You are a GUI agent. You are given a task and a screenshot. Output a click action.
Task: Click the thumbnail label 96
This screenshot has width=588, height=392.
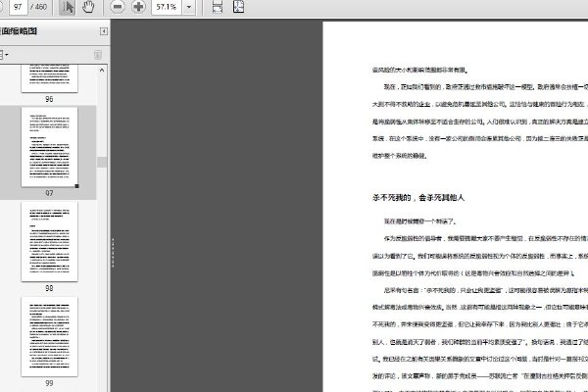point(49,99)
